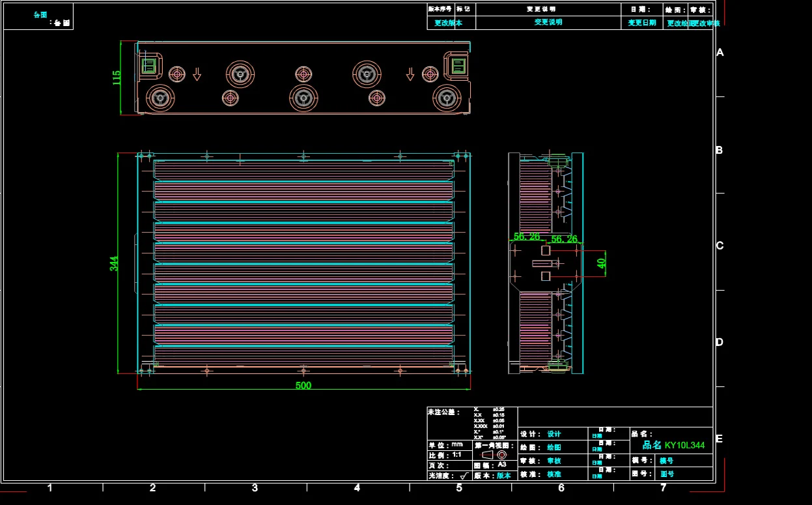Select the 40 dimension on side view
Viewport: 812px width, 505px height.
[602, 263]
